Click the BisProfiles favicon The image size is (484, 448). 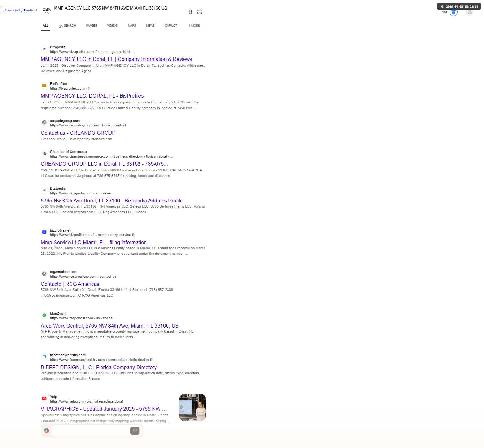(44, 86)
